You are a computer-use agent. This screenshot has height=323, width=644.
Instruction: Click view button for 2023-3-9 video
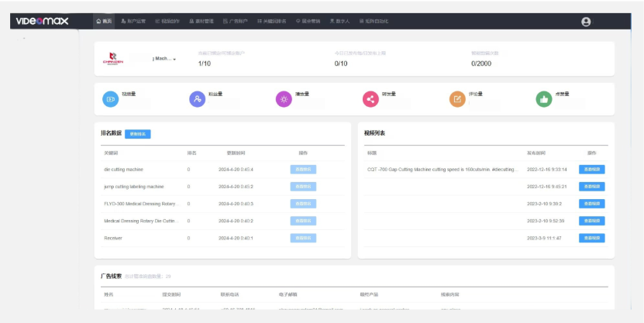pyautogui.click(x=591, y=238)
